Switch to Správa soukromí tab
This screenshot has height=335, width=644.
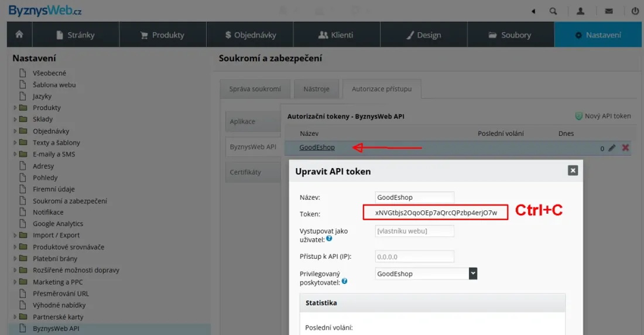pos(255,89)
